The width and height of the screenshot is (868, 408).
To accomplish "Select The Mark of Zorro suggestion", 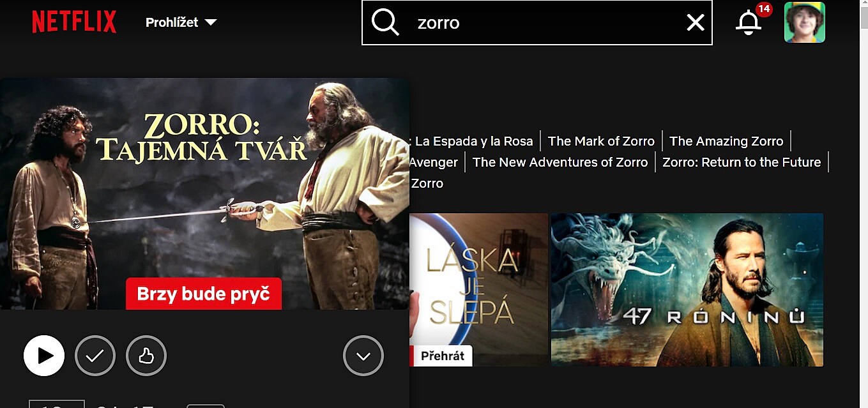I will pyautogui.click(x=601, y=141).
